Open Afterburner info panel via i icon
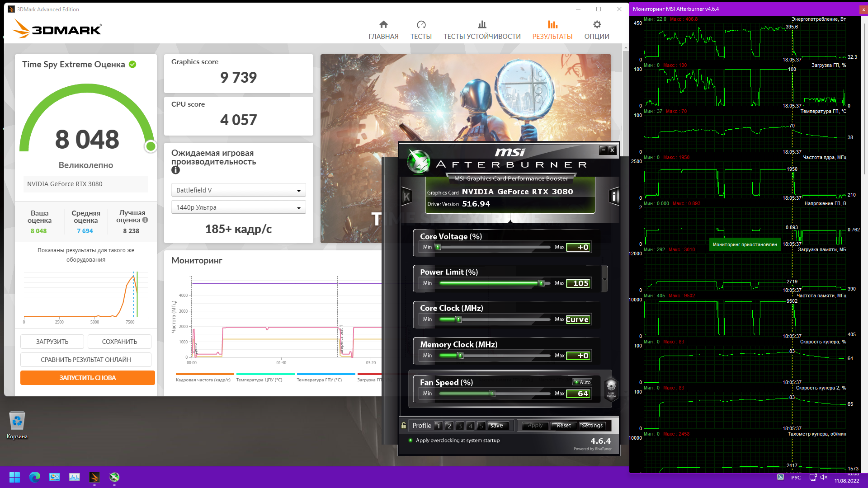Image resolution: width=868 pixels, height=488 pixels. [x=613, y=197]
